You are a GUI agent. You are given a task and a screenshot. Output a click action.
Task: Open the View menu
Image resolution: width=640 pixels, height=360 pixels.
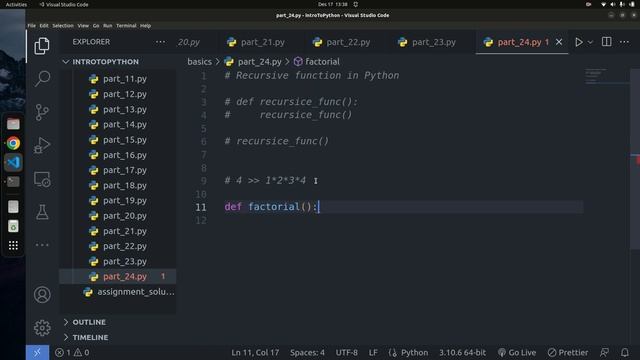coord(83,26)
